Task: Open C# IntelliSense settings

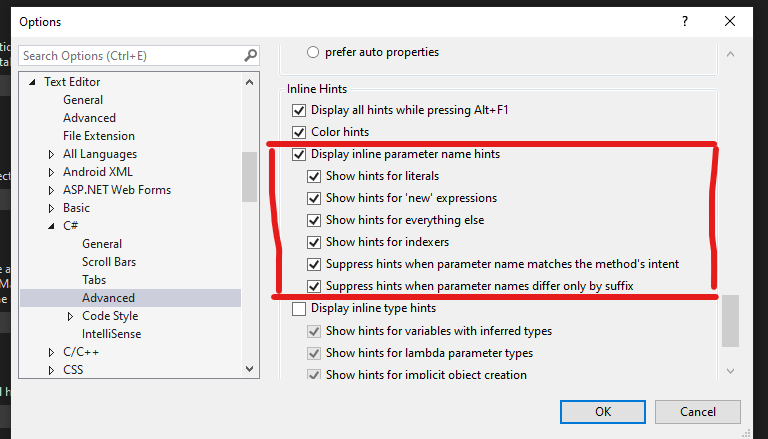Action: [112, 334]
